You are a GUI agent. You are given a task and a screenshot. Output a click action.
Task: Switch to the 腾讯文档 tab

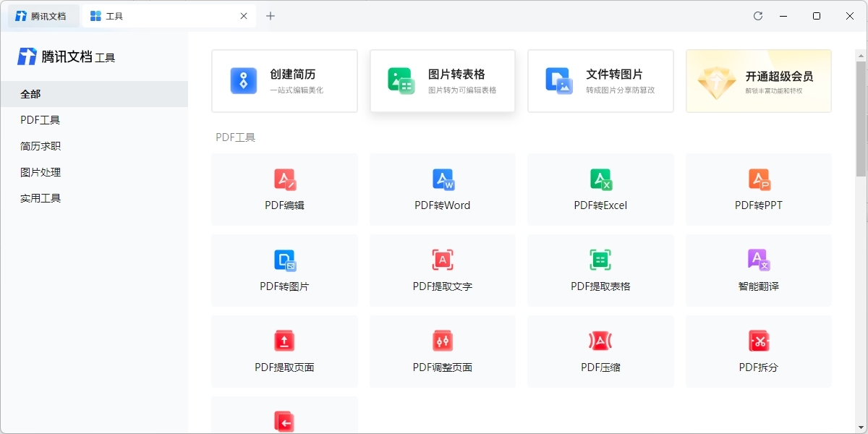(43, 15)
